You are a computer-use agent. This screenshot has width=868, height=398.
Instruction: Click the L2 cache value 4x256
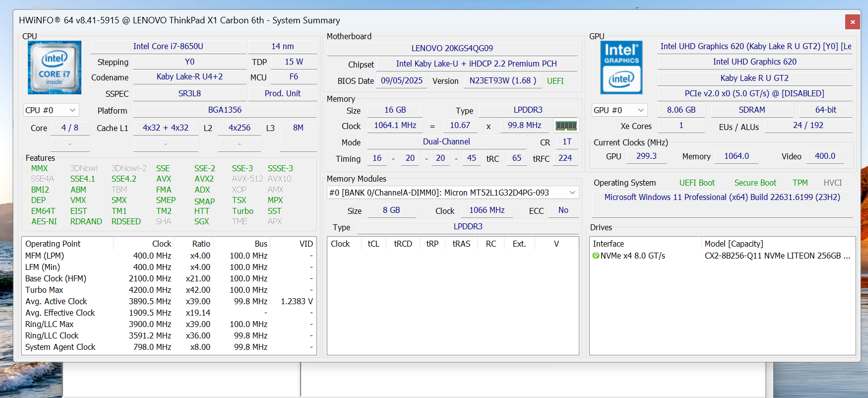[240, 128]
